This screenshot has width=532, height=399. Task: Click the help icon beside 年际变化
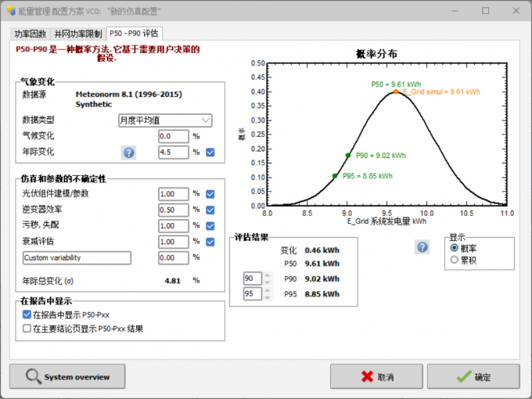tap(129, 152)
